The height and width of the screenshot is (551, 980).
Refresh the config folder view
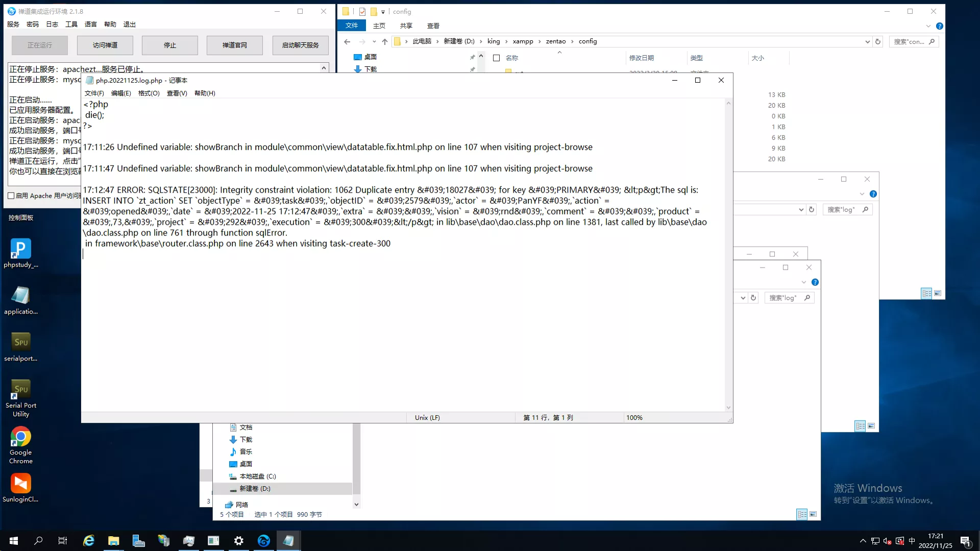(x=878, y=41)
